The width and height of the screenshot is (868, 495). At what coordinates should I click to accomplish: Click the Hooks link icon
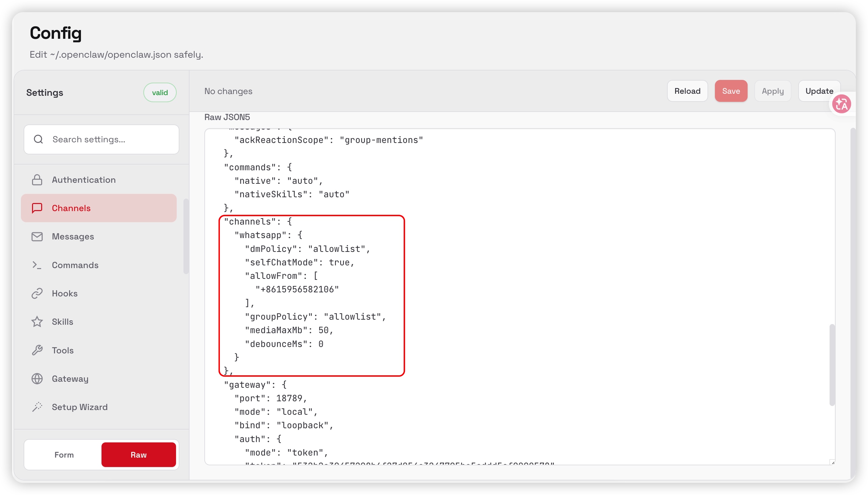pyautogui.click(x=37, y=293)
